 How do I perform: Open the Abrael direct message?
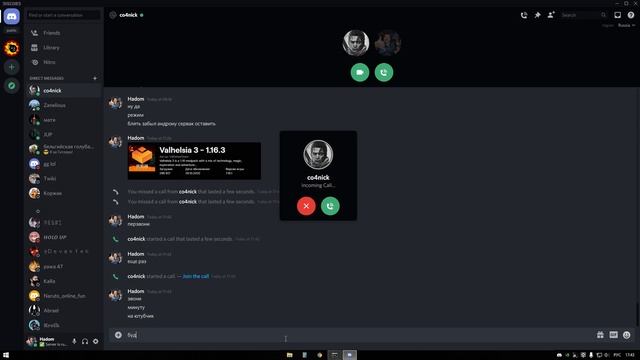click(64, 311)
